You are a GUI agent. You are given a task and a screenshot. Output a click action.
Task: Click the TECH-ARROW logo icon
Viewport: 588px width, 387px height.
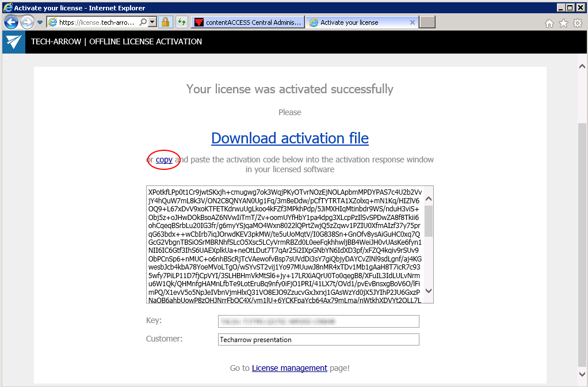13,41
